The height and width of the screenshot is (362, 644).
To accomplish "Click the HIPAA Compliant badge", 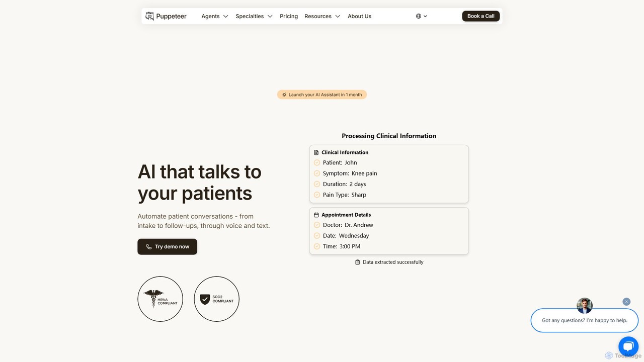I will (x=160, y=299).
